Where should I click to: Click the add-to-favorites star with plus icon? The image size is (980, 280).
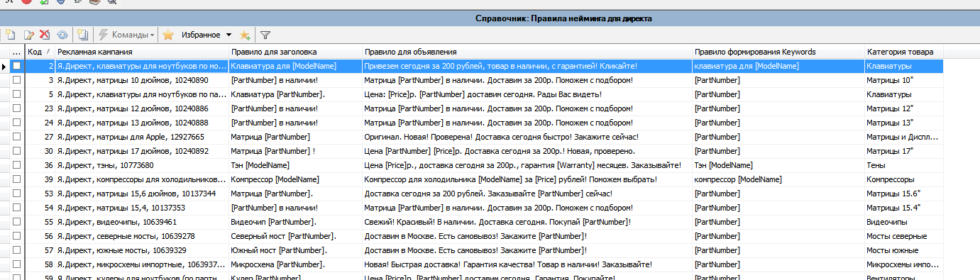244,35
